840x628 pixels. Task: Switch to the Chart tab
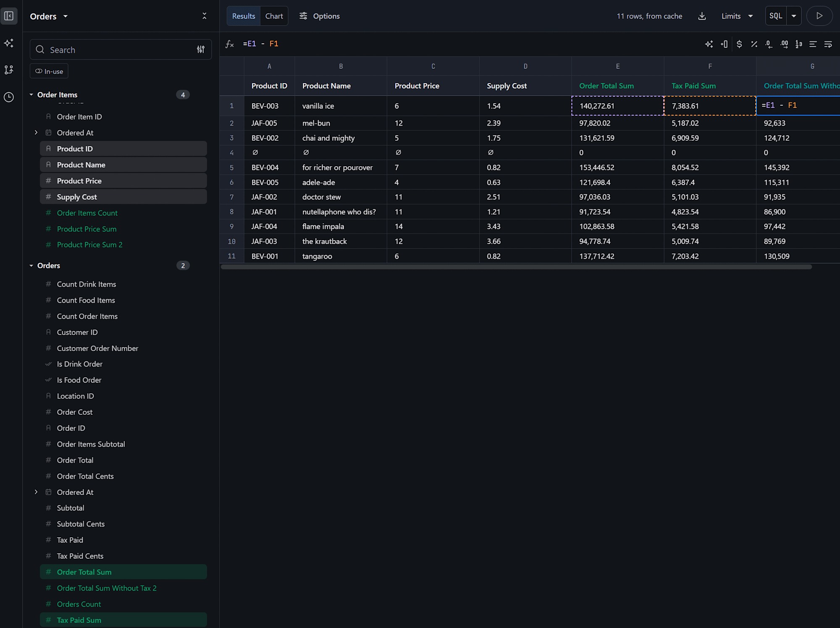pos(274,16)
